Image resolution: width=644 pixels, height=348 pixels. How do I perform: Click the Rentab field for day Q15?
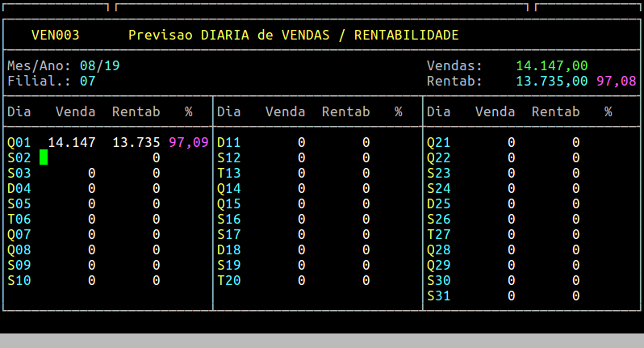[x=366, y=203]
